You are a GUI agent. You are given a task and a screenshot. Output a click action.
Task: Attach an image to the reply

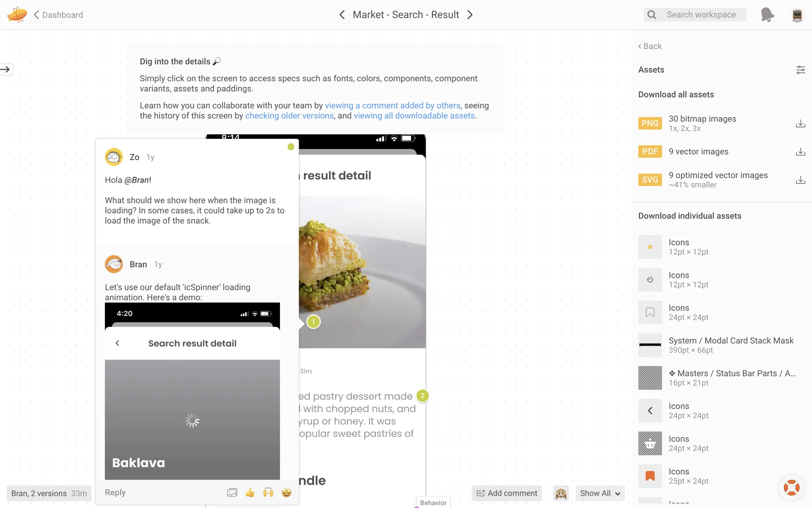coord(232,492)
